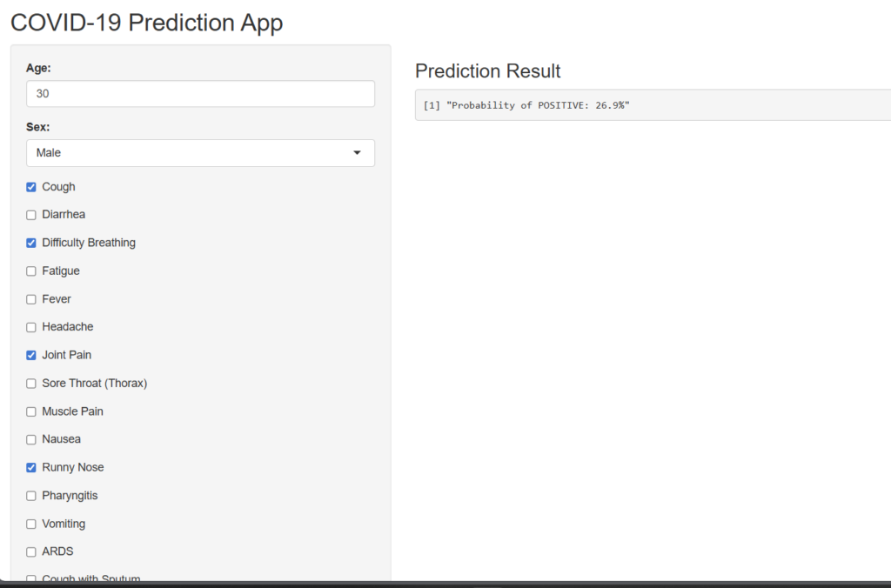Toggle the Sore Throat (Thorax) checkbox
The image size is (891, 588).
[x=31, y=384]
